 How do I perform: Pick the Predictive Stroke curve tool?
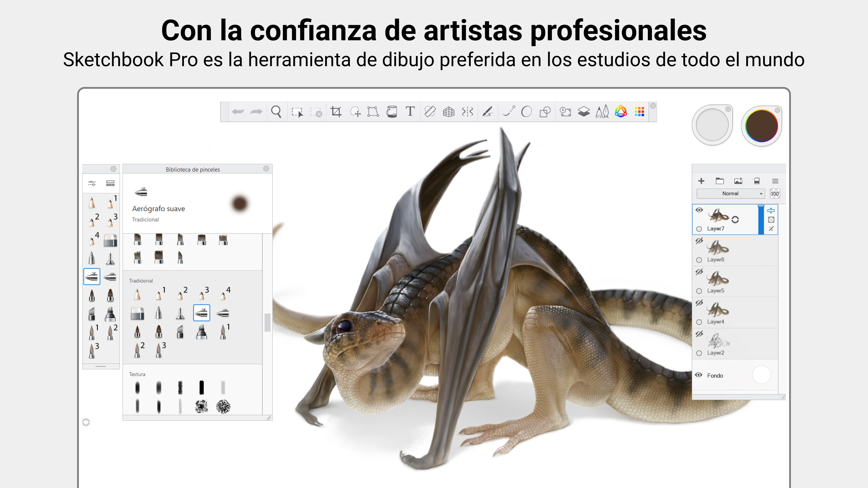tap(508, 111)
